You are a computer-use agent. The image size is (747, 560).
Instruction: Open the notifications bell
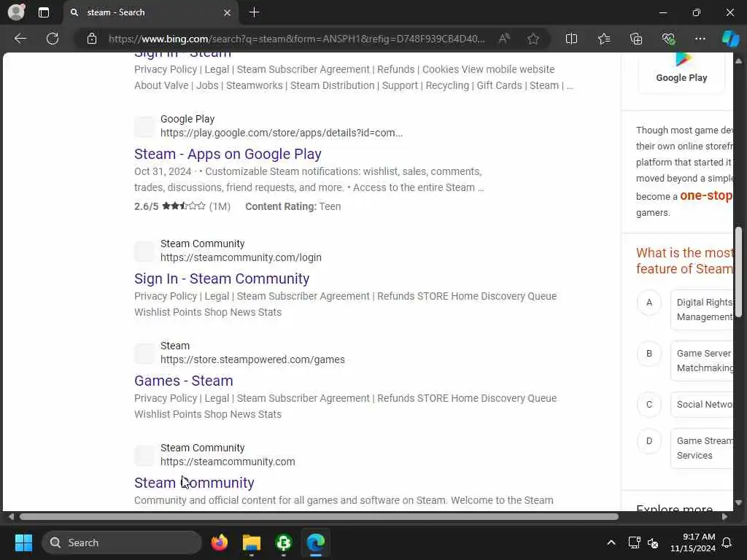[x=727, y=542]
